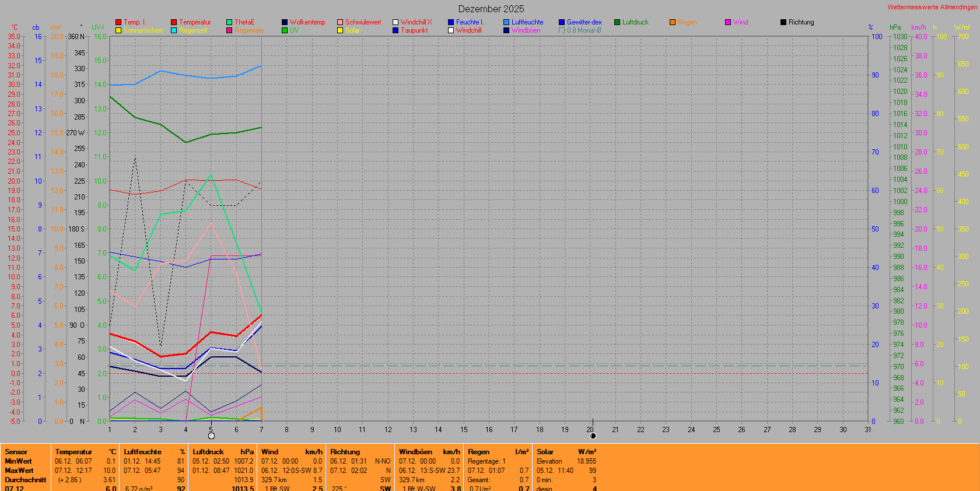Select the Luftfeuchte legend label
The height and width of the screenshot is (491, 980).
click(527, 22)
